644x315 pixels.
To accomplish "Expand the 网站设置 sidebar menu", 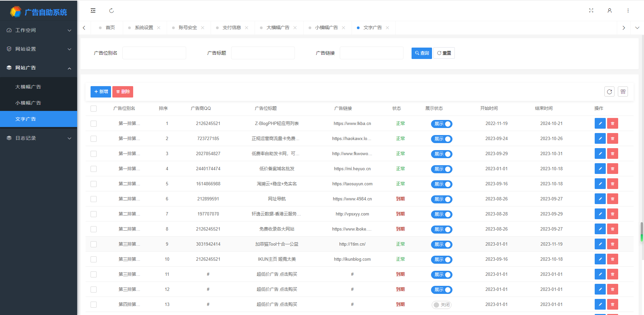I will [39, 49].
